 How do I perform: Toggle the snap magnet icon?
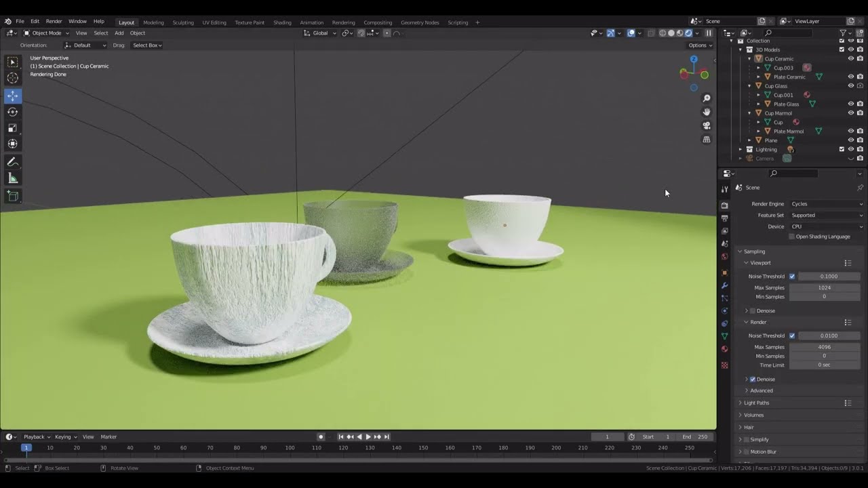pos(361,33)
